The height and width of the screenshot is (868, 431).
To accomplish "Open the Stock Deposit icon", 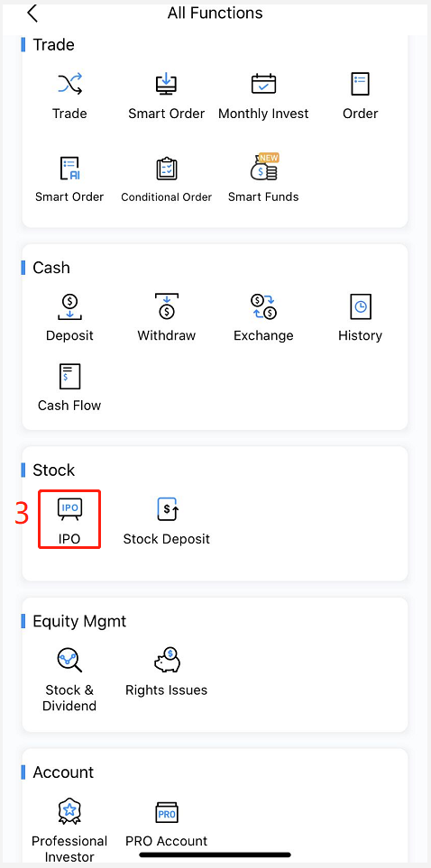I will 167,510.
